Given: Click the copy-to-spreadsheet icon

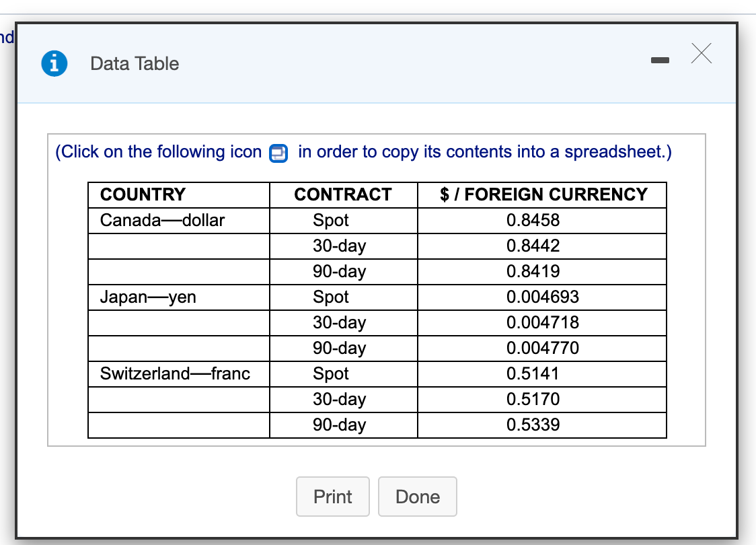Looking at the screenshot, I should (x=278, y=153).
